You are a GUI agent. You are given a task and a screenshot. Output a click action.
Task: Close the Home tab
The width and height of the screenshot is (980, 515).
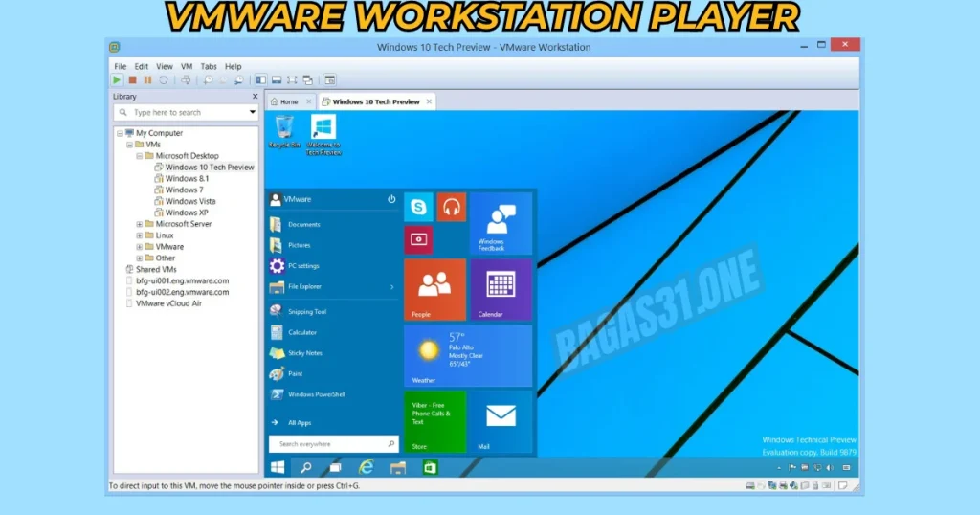(308, 101)
